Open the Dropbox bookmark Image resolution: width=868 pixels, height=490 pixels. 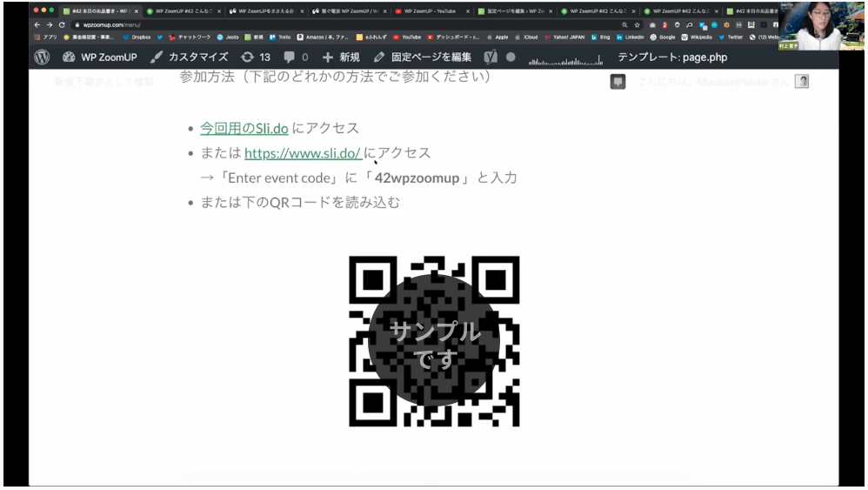point(137,37)
